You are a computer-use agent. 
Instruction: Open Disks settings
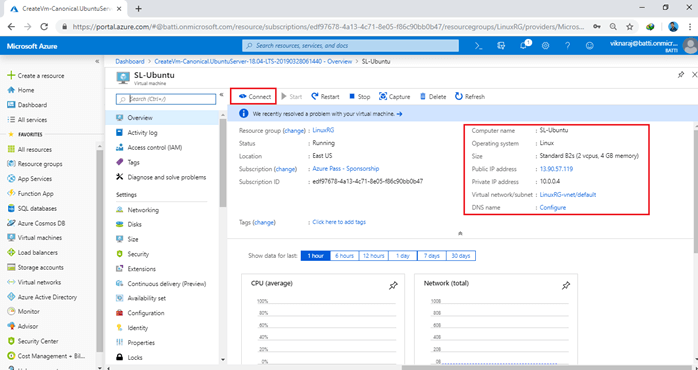tap(129, 224)
